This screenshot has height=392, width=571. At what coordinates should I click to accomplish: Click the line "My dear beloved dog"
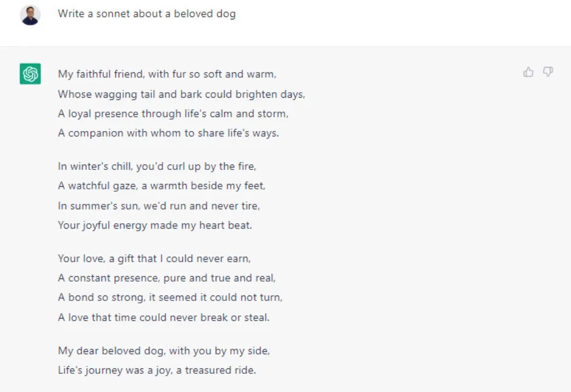tap(163, 351)
